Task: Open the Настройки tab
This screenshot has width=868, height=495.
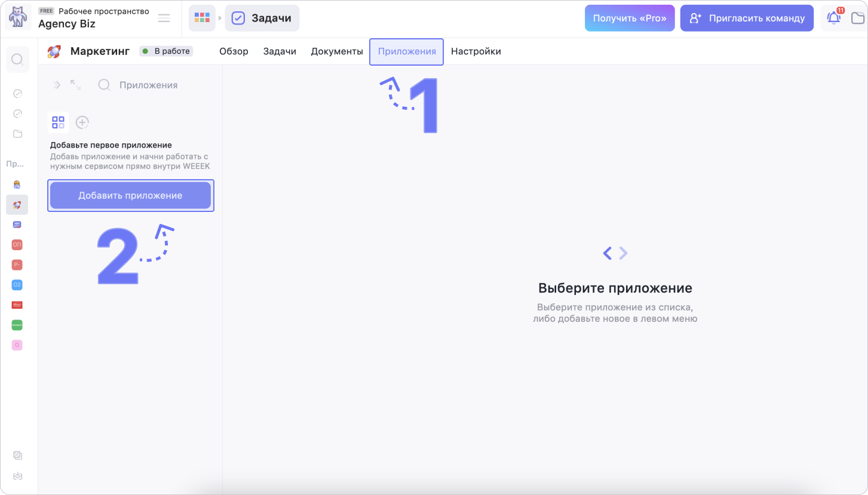Action: (x=476, y=51)
